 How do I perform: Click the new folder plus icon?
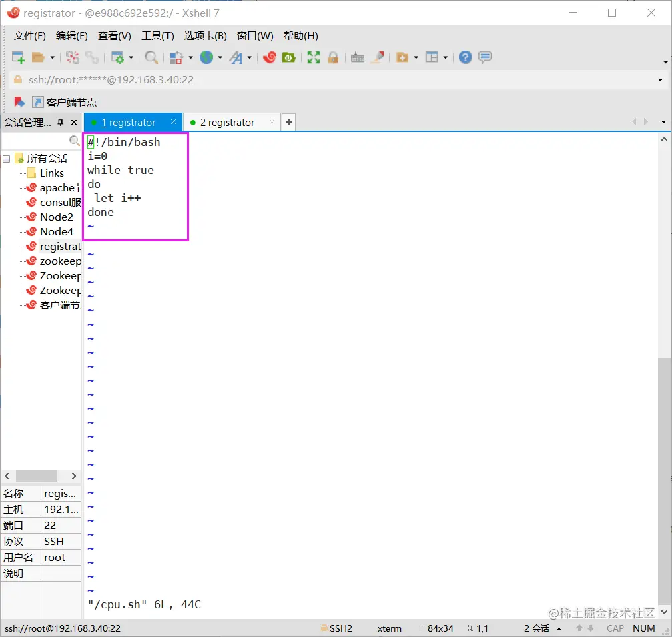pos(402,57)
